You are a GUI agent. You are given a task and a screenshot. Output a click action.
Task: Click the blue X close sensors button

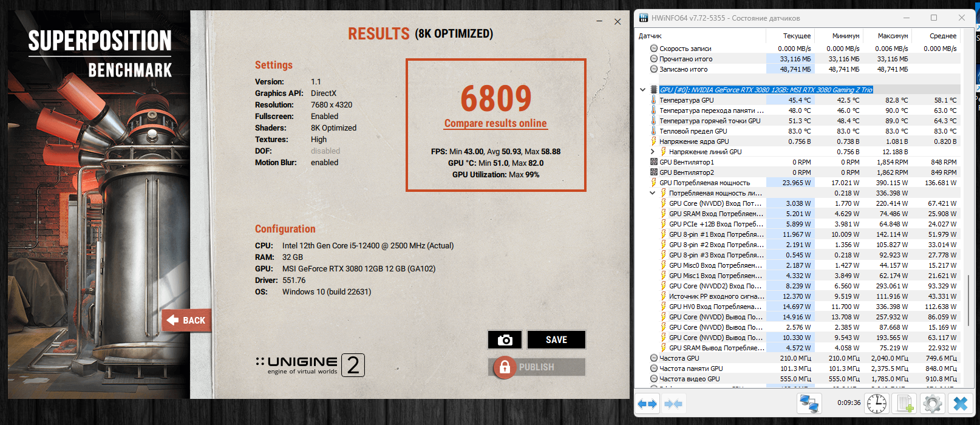click(x=960, y=403)
